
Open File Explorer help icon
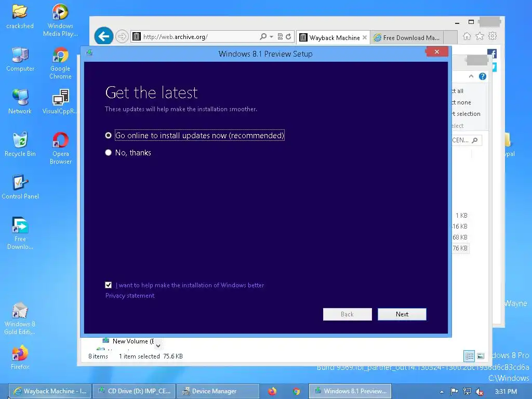tap(483, 76)
